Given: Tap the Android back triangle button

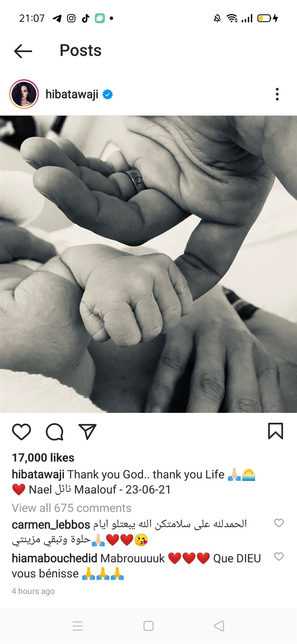Looking at the screenshot, I should [219, 626].
